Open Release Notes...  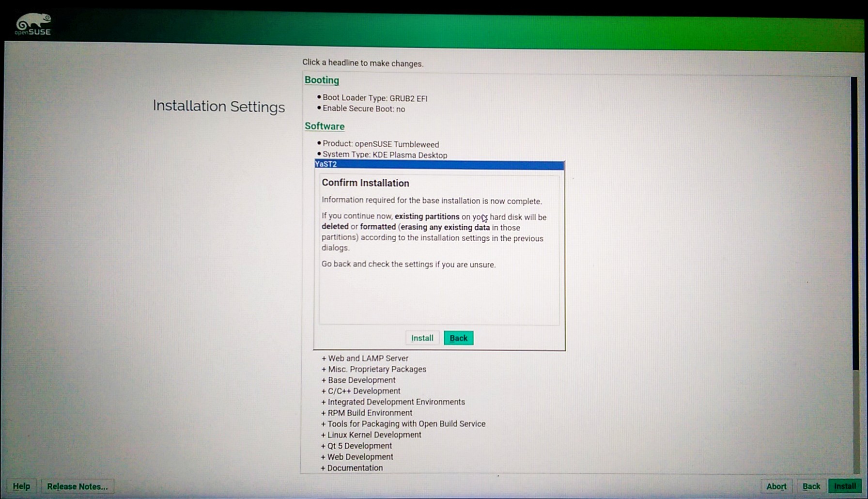click(x=77, y=486)
